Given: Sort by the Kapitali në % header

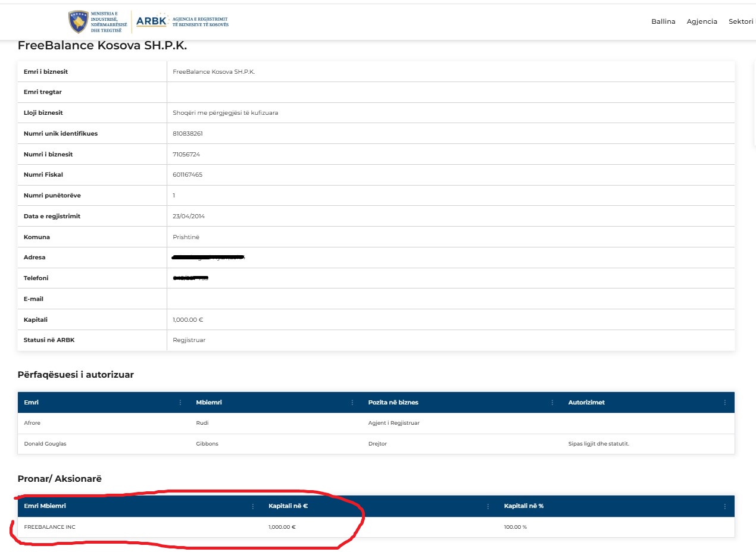Looking at the screenshot, I should 524,506.
